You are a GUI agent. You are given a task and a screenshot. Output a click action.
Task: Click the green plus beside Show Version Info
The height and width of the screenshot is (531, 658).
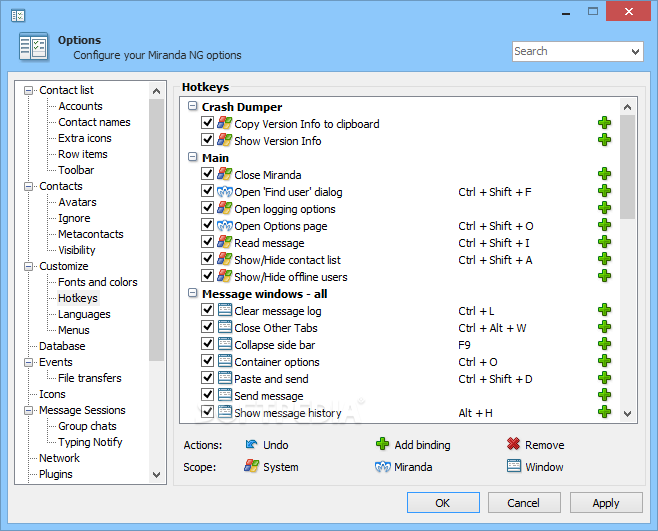click(x=604, y=140)
